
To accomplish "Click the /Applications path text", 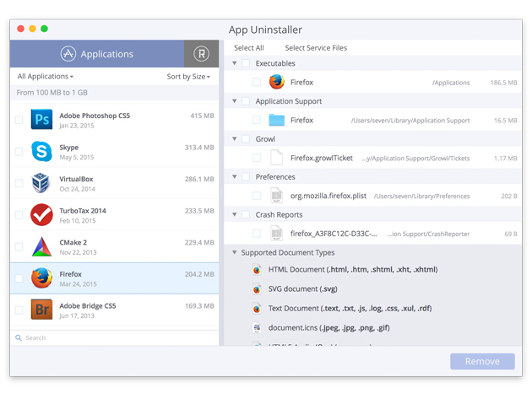I will pyautogui.click(x=451, y=83).
